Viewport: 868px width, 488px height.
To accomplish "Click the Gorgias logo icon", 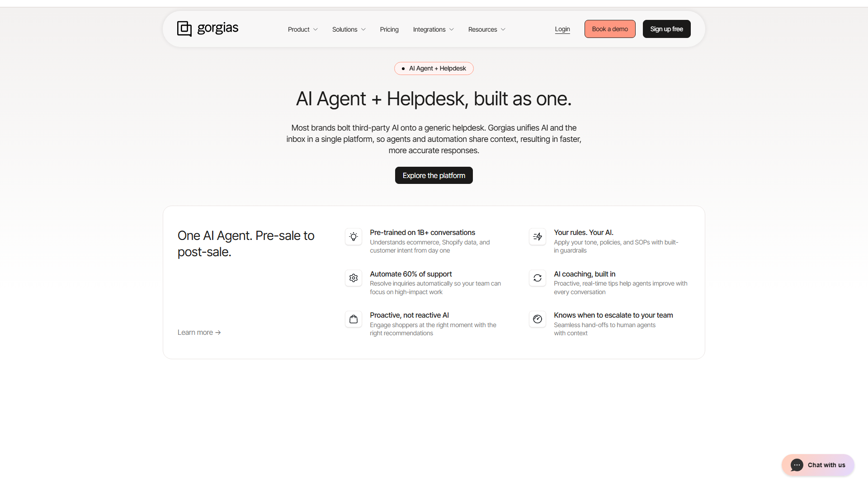I will (x=184, y=28).
